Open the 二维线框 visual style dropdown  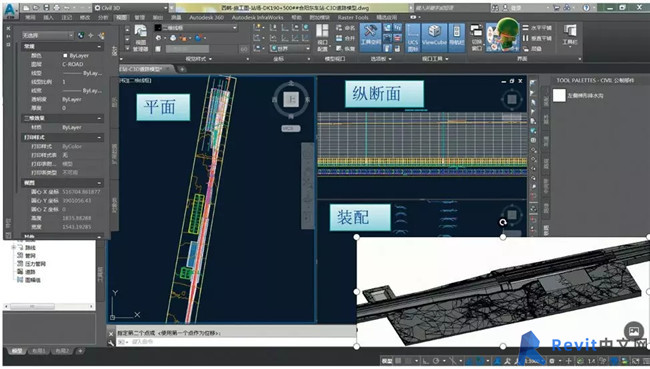tap(196, 28)
